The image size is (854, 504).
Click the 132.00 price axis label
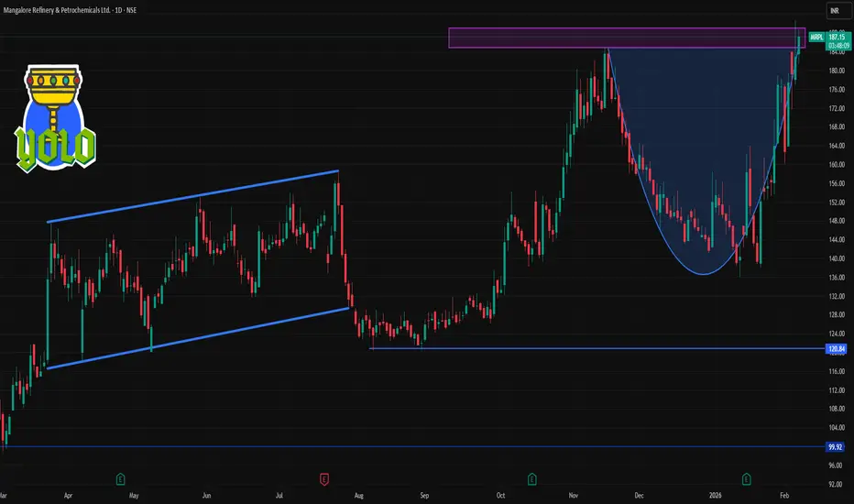click(x=837, y=296)
